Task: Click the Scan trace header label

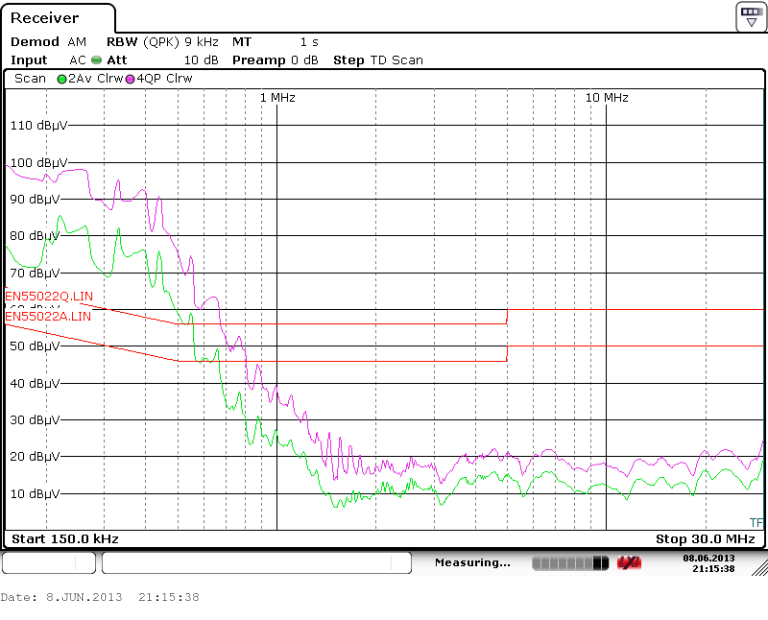Action: click(x=30, y=78)
